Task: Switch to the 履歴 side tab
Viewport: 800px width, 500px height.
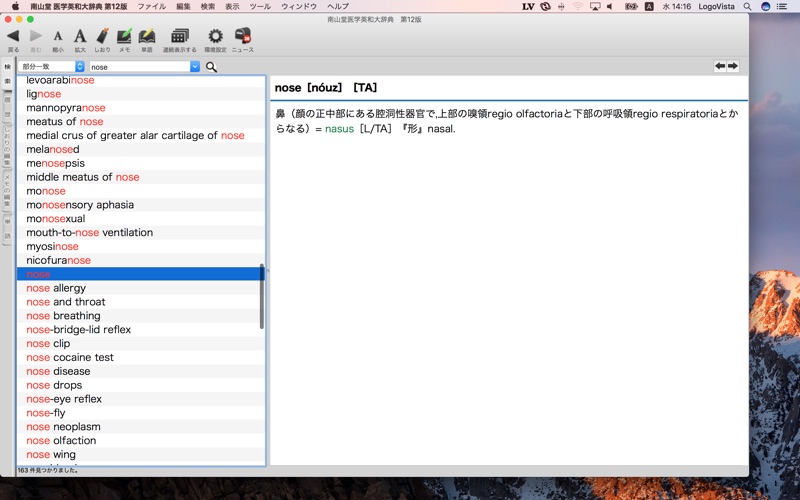Action: (7, 107)
